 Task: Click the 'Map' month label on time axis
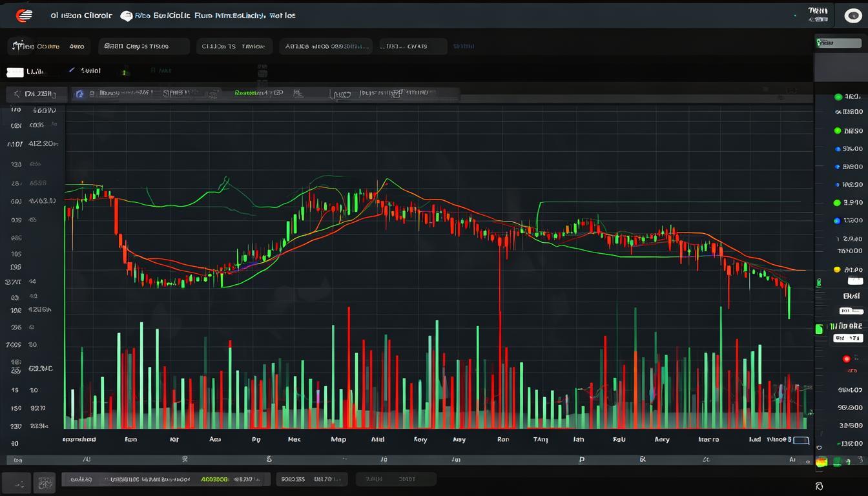click(x=338, y=439)
